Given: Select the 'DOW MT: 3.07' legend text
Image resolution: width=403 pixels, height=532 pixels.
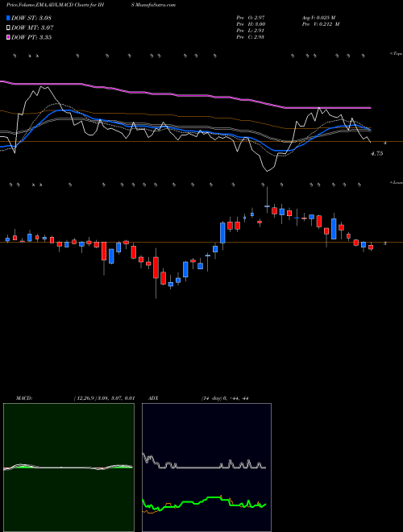Looking at the screenshot, I should pyautogui.click(x=32, y=28).
